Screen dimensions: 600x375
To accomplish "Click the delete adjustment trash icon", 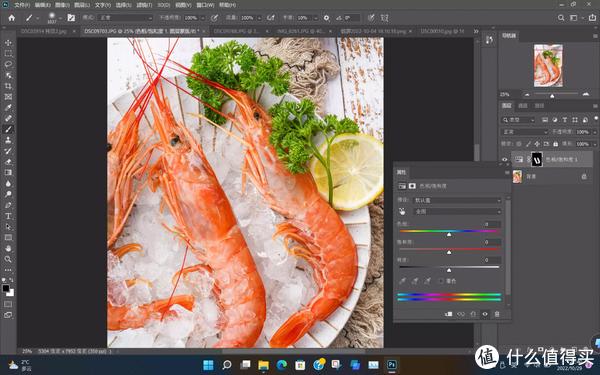I will 497,314.
